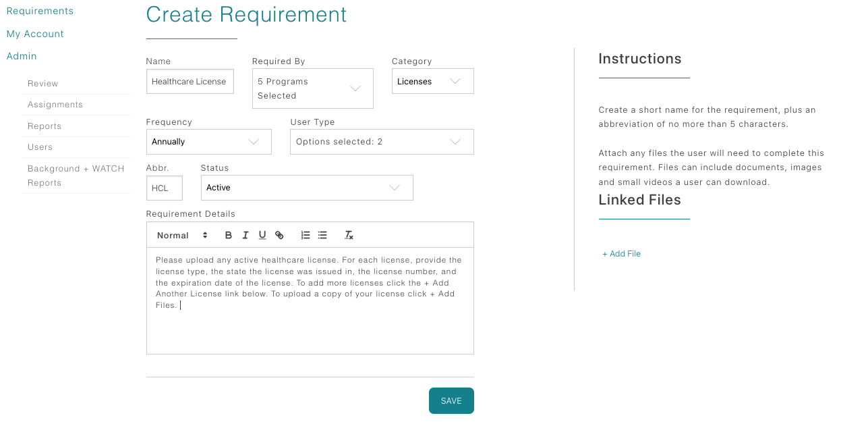
Task: Open the Frequency dropdown
Action: click(x=208, y=142)
